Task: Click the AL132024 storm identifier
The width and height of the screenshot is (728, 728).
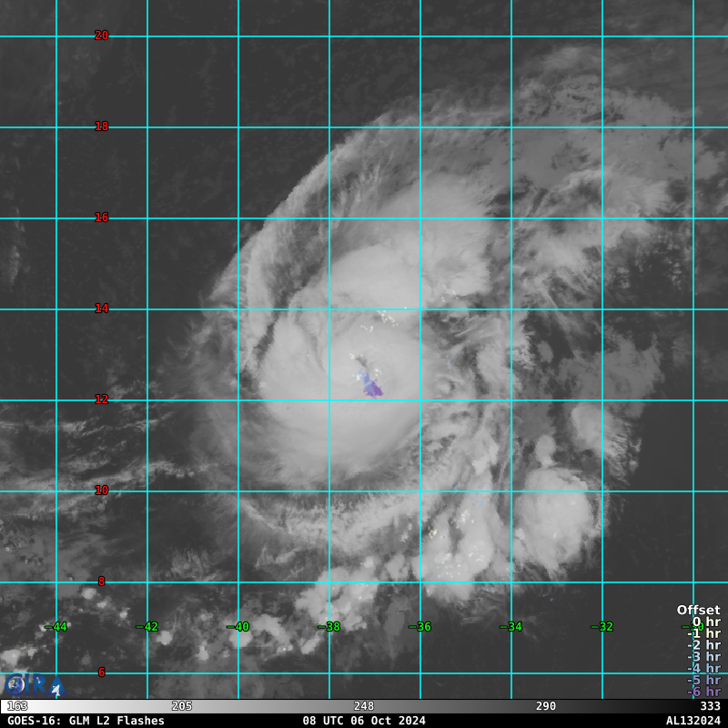Action: pos(693,721)
